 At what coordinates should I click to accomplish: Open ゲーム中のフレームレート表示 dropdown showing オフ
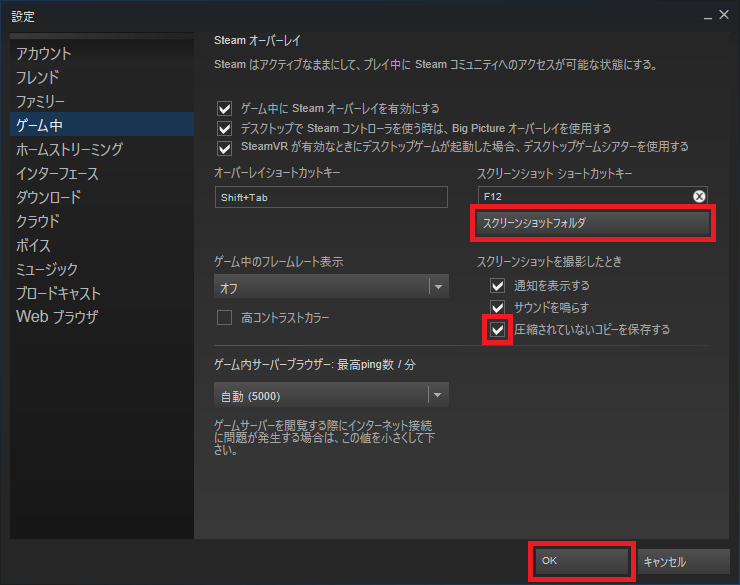click(x=331, y=286)
